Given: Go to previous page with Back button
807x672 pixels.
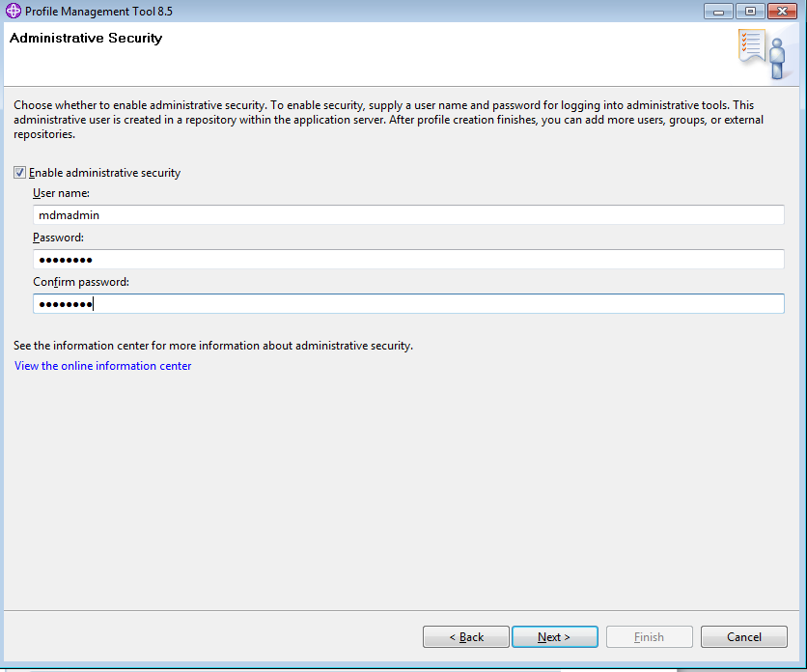Looking at the screenshot, I should (466, 637).
